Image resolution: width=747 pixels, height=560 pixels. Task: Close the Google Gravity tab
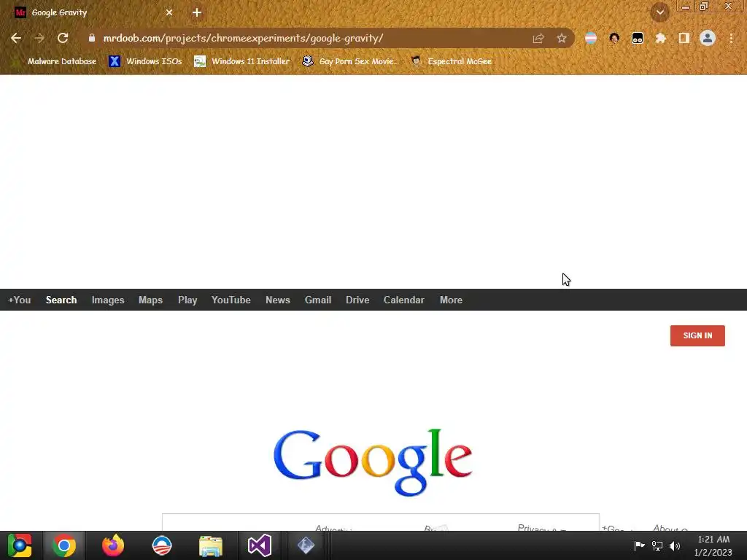point(169,13)
